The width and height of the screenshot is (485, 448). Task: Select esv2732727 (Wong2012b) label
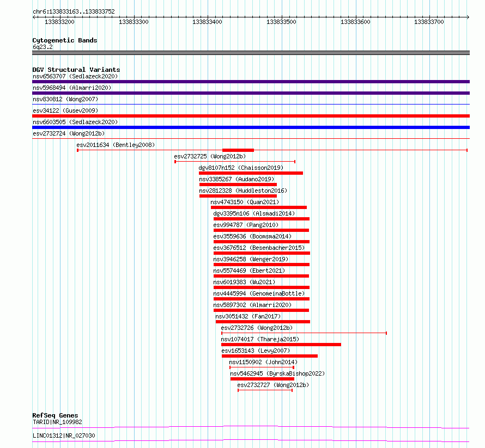click(x=273, y=385)
